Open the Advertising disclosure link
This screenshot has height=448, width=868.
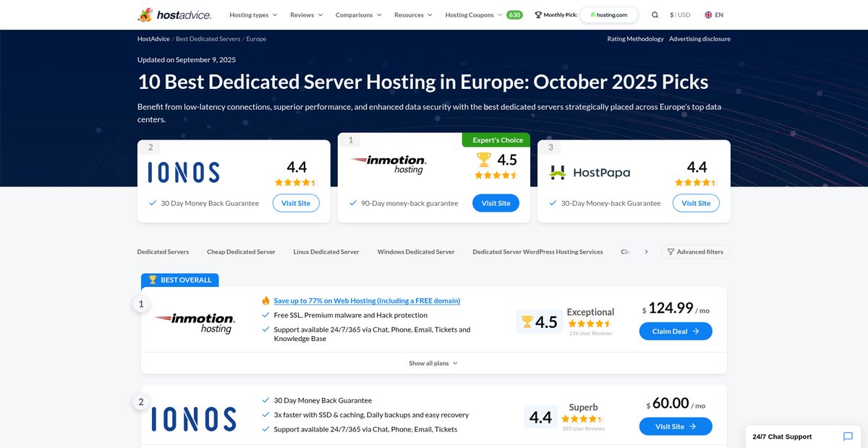[x=699, y=39]
